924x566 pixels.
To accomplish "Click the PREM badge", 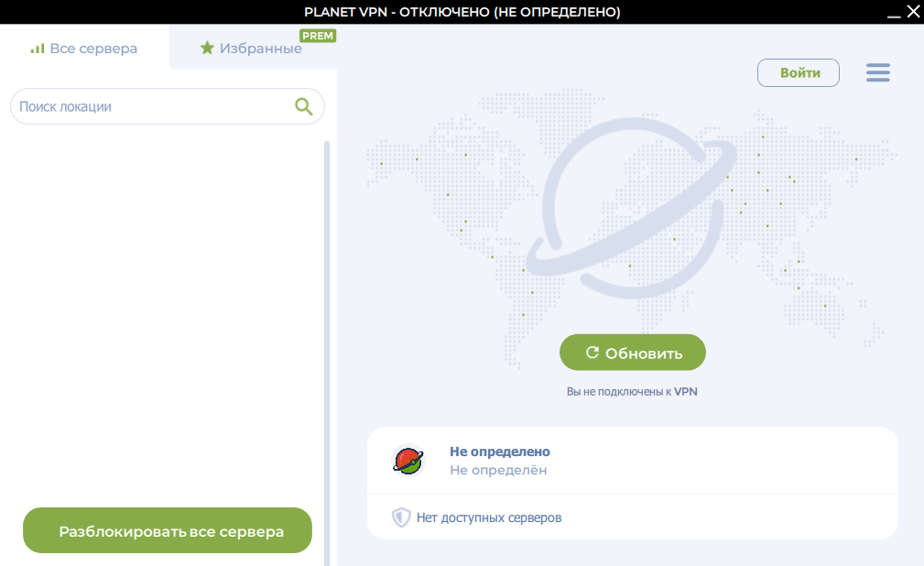I will [x=318, y=36].
